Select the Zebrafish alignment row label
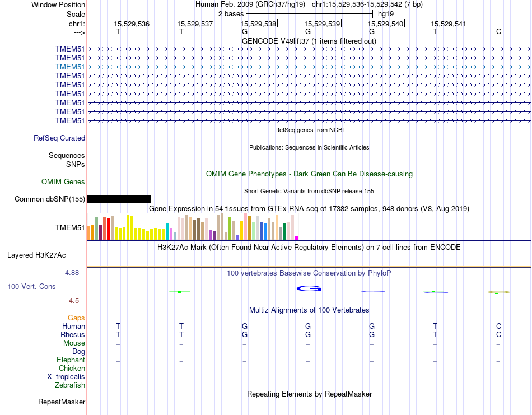The height and width of the screenshot is (415, 532). [70, 385]
